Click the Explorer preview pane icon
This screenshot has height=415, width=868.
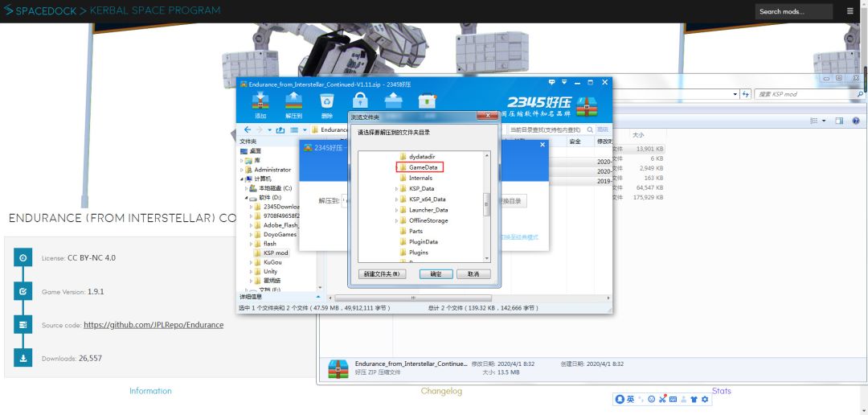coord(839,121)
